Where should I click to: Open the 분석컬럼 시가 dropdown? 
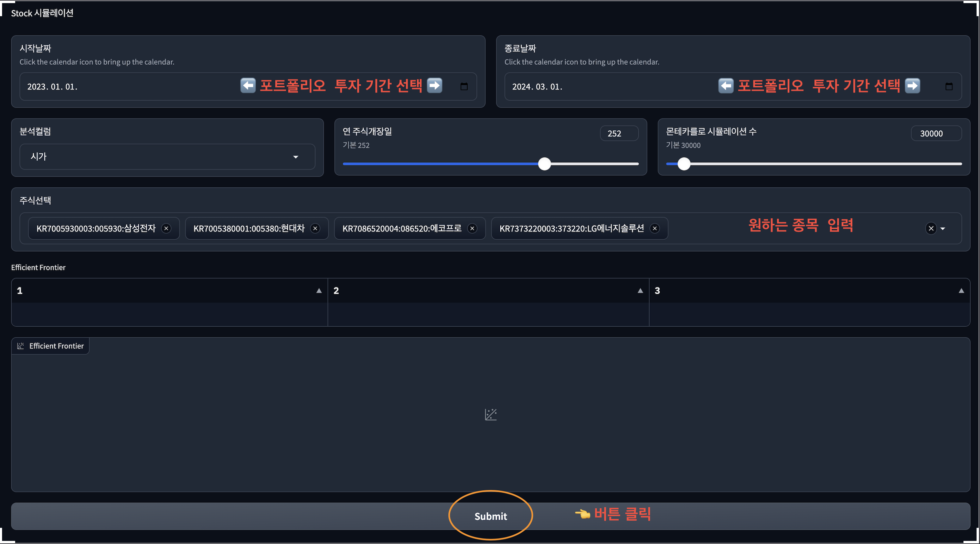coord(167,156)
